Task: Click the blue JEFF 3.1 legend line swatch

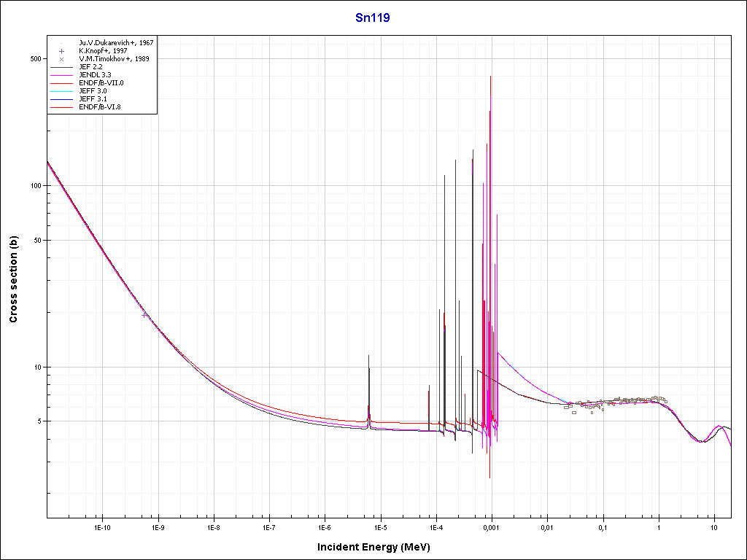Action: (62, 99)
